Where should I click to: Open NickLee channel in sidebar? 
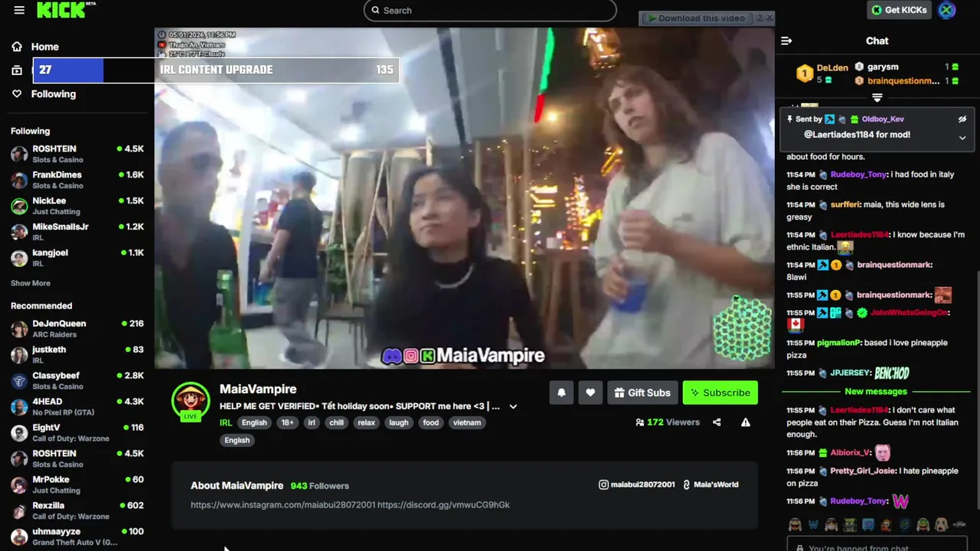click(x=77, y=206)
